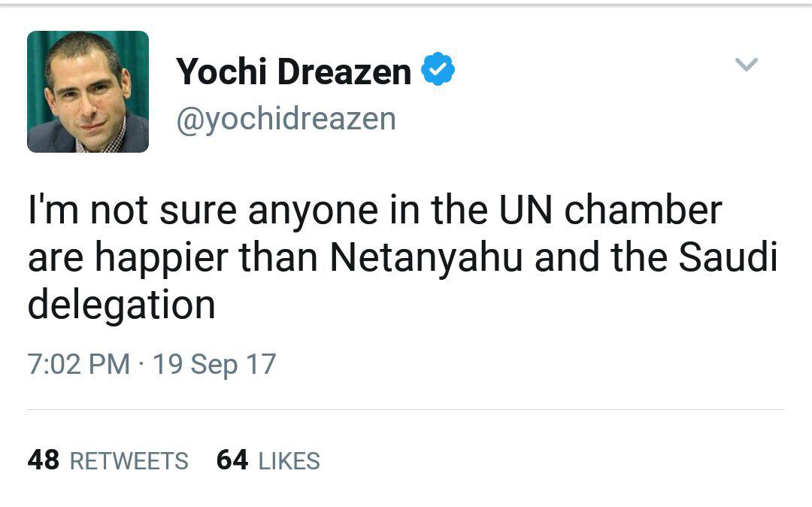Image resolution: width=812 pixels, height=507 pixels.
Task: Click the @yochidreazen handle
Action: 286,119
